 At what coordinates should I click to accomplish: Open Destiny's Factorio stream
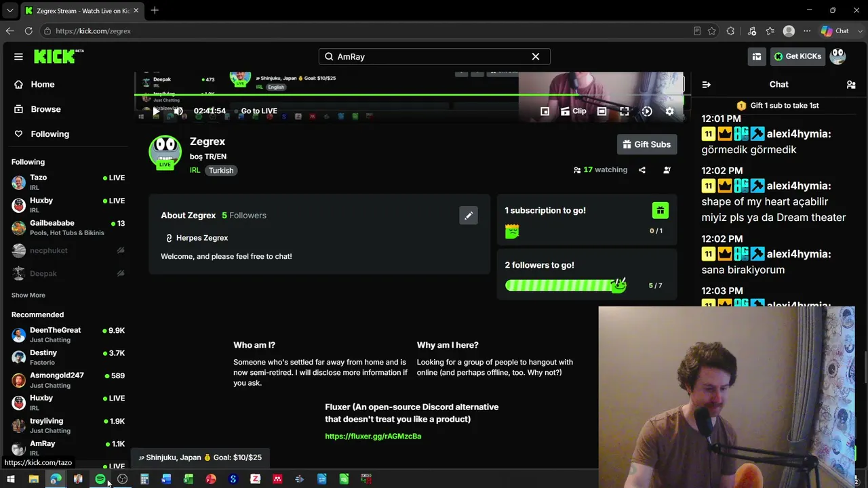click(68, 357)
